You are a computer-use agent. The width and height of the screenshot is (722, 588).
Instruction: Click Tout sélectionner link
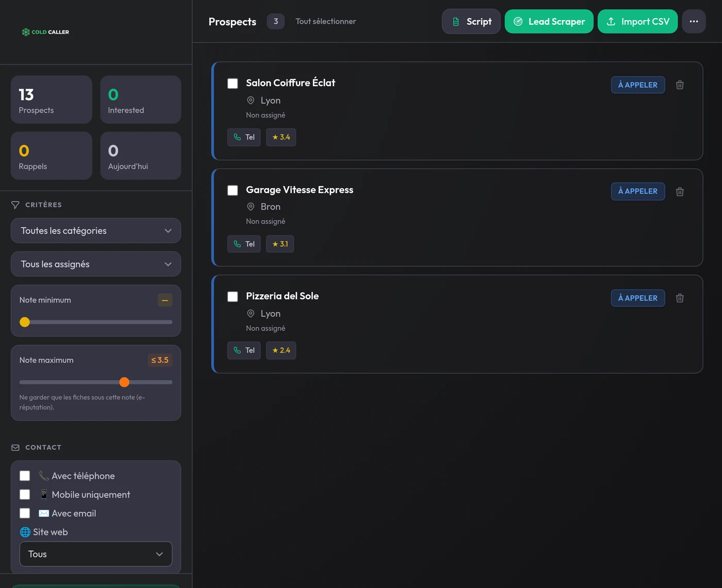tap(325, 21)
